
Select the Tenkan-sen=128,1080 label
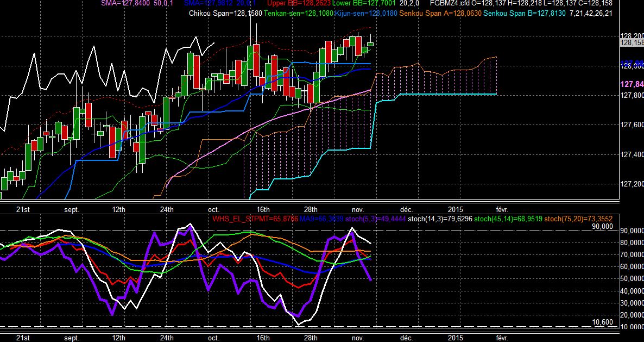(x=298, y=13)
